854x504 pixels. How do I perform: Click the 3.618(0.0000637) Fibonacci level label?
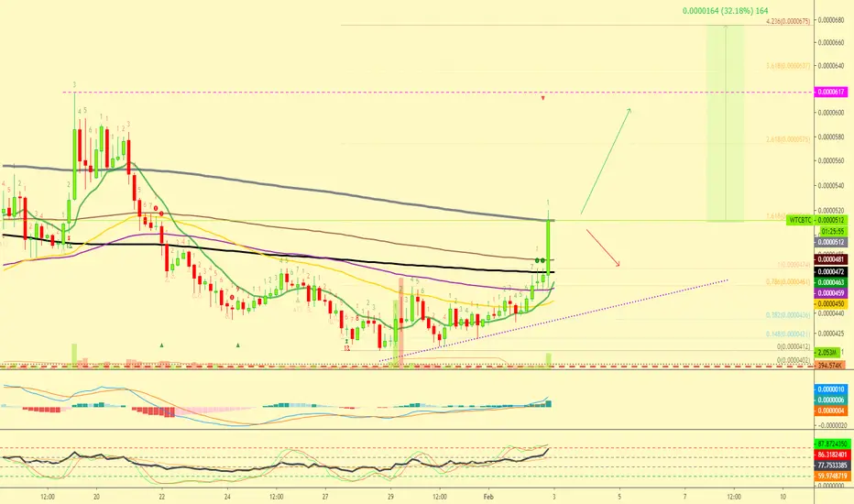(787, 66)
